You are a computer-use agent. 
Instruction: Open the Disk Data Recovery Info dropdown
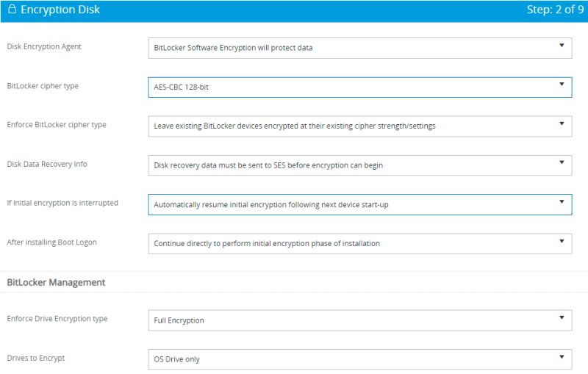pyautogui.click(x=360, y=165)
